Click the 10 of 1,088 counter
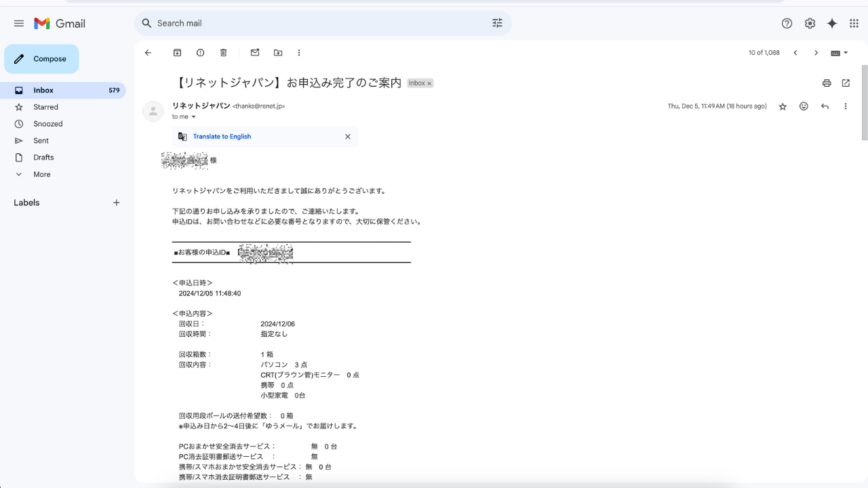 [x=764, y=53]
